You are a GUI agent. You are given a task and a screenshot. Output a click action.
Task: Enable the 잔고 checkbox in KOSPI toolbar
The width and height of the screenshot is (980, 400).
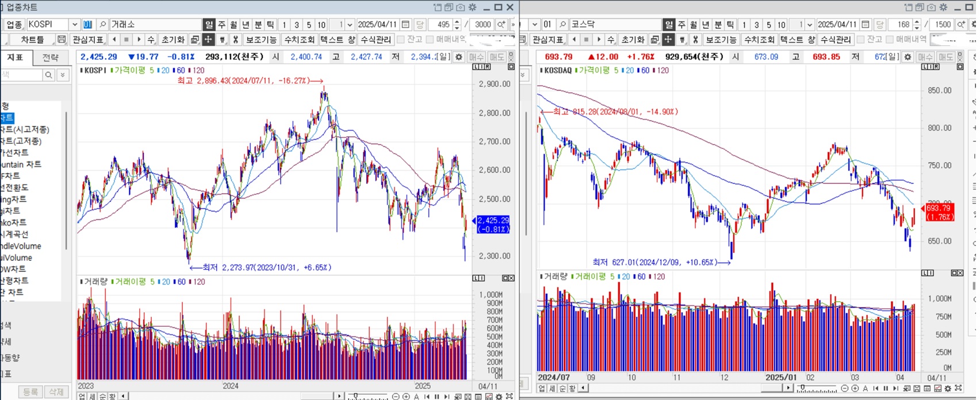click(x=401, y=40)
